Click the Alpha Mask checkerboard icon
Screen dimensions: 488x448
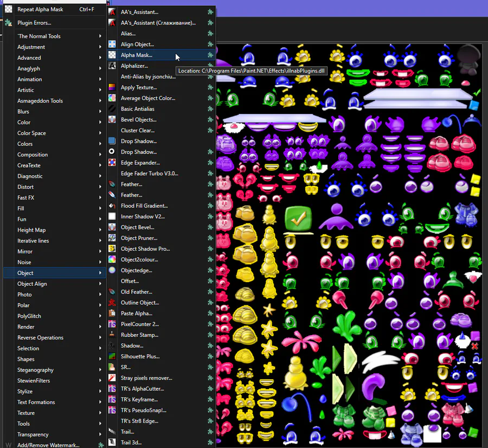[112, 55]
